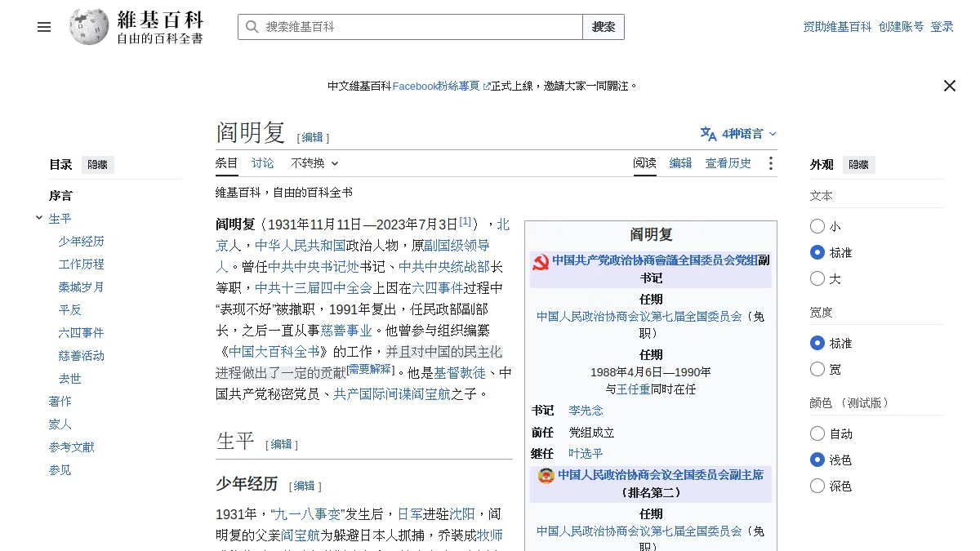Jump to 家人 in the contents
Image resolution: width=980 pixels, height=551 pixels.
point(60,424)
